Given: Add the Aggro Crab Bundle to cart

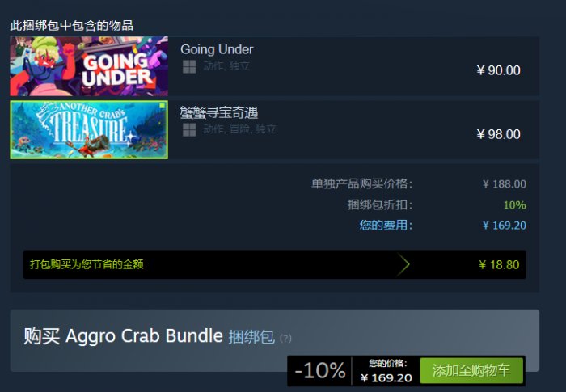Looking at the screenshot, I should [471, 370].
